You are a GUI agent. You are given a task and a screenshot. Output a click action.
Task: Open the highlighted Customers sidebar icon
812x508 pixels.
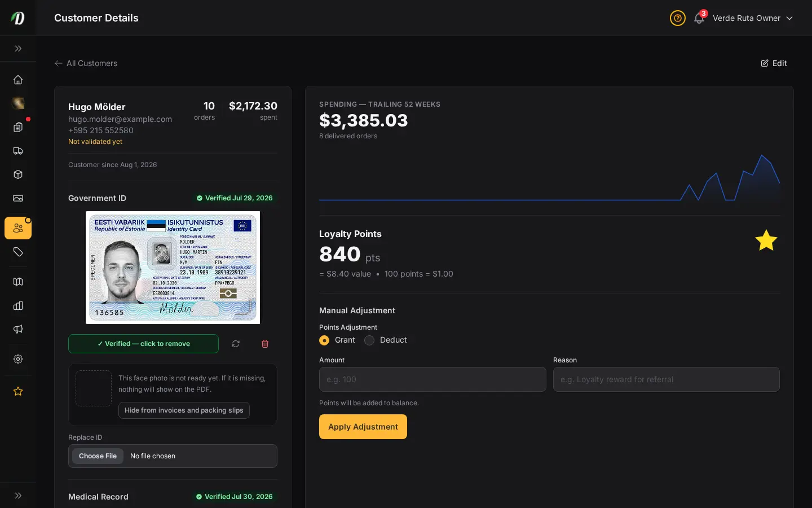pos(18,228)
